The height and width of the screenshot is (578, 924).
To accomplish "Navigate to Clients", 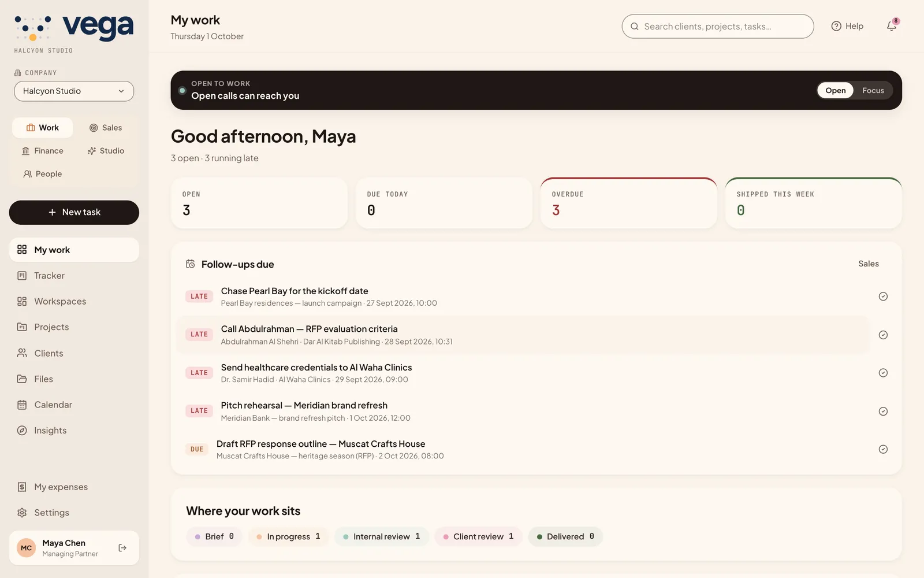I will (74, 353).
